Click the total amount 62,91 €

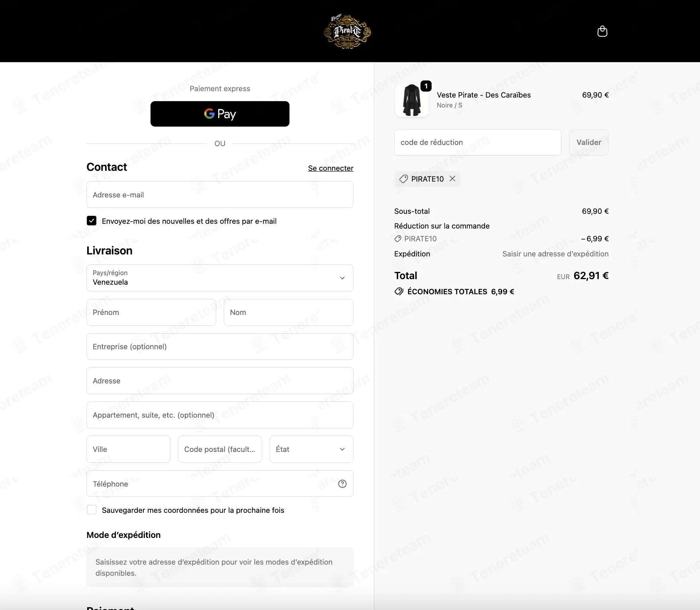(x=591, y=276)
